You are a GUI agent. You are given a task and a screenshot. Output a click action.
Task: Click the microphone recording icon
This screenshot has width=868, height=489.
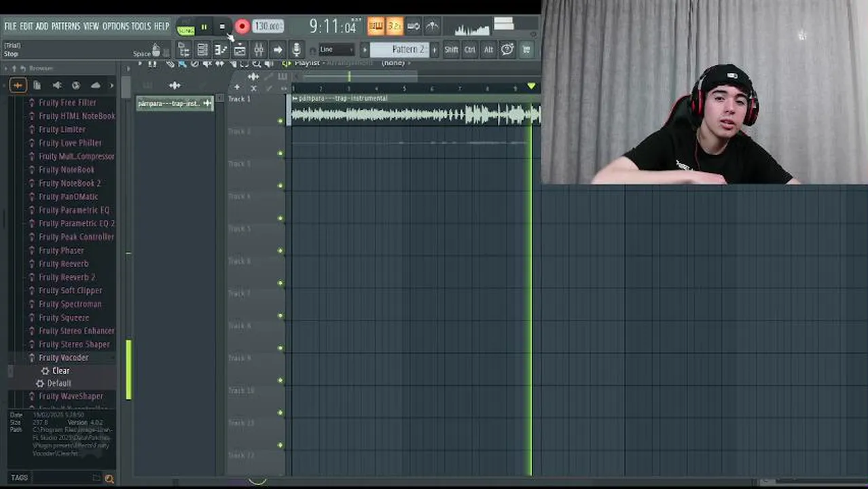pos(296,50)
